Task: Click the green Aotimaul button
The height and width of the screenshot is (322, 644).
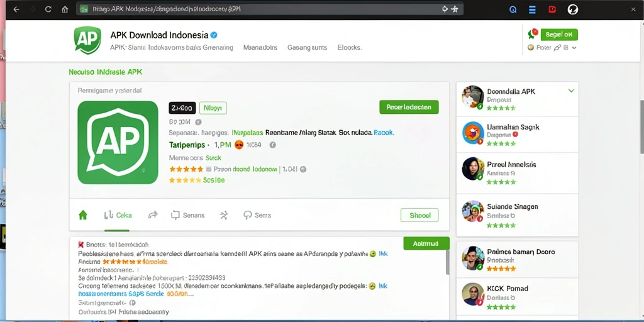Action: (426, 243)
